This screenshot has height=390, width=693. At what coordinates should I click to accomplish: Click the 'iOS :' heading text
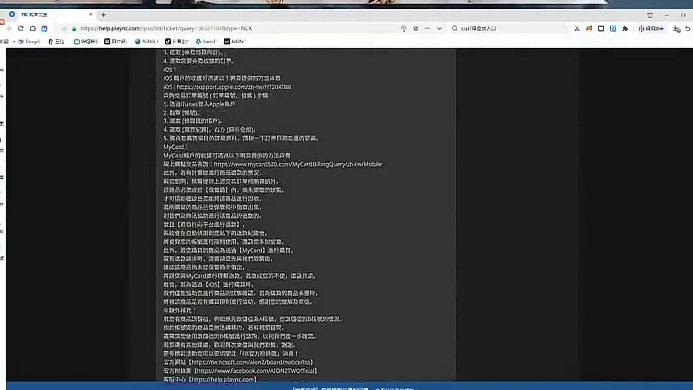(x=169, y=69)
